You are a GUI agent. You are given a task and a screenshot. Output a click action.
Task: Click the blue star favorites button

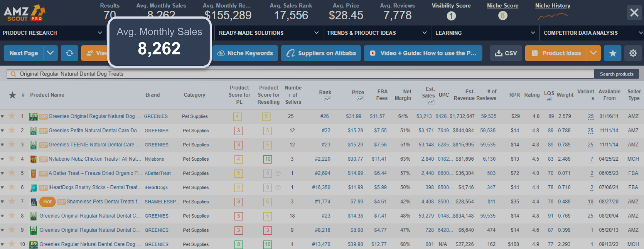[x=613, y=53]
